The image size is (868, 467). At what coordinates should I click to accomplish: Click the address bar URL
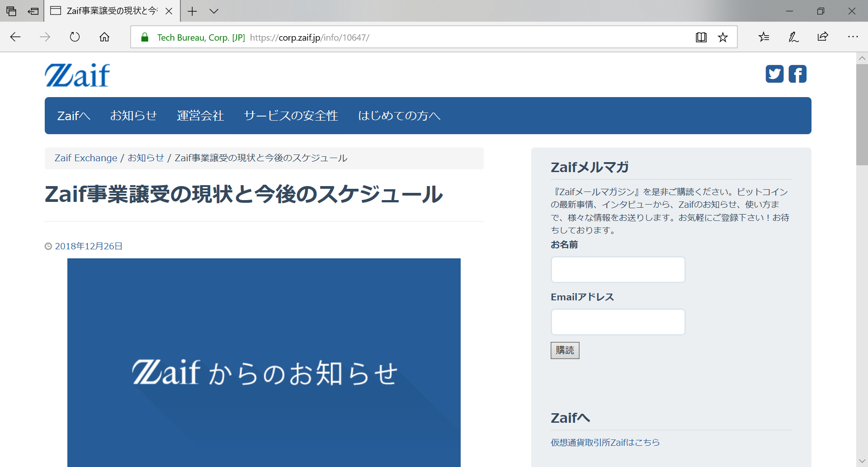pos(310,37)
